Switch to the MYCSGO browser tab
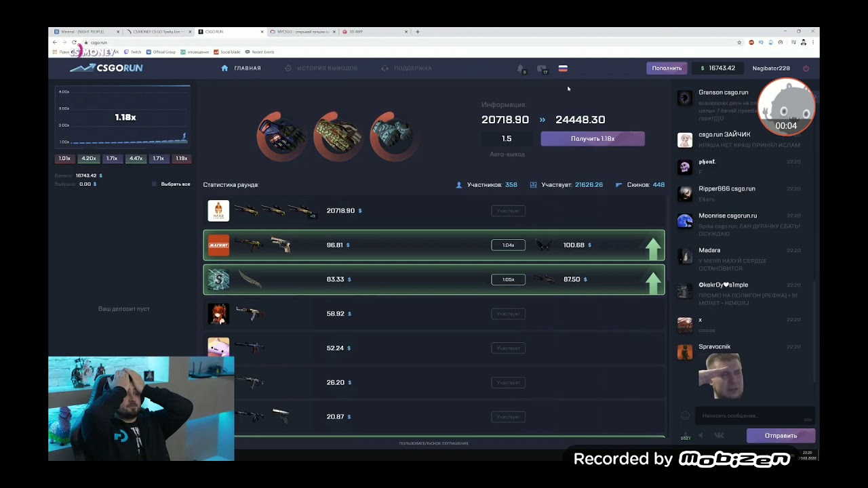The image size is (868, 488). [303, 32]
